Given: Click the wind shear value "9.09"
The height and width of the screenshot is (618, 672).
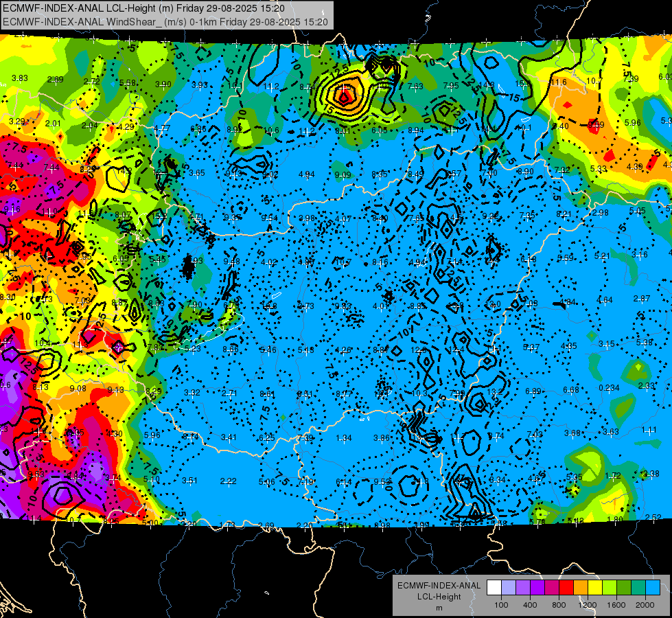Looking at the screenshot, I should click(343, 174).
